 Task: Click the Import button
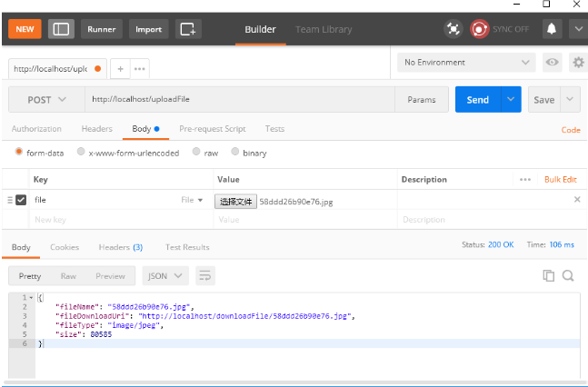[148, 29]
